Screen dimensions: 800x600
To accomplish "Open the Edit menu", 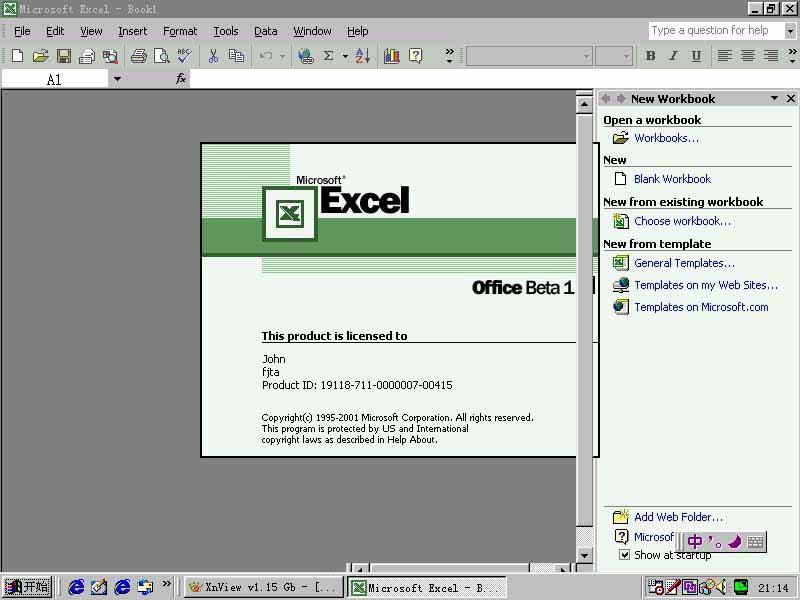I will [55, 31].
